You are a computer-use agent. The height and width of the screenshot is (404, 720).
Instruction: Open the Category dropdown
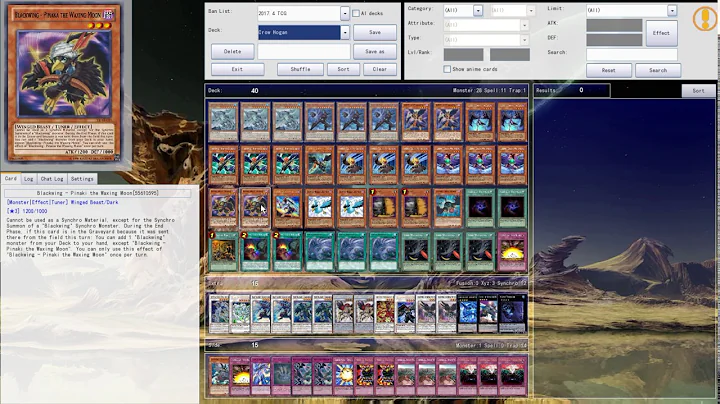478,10
